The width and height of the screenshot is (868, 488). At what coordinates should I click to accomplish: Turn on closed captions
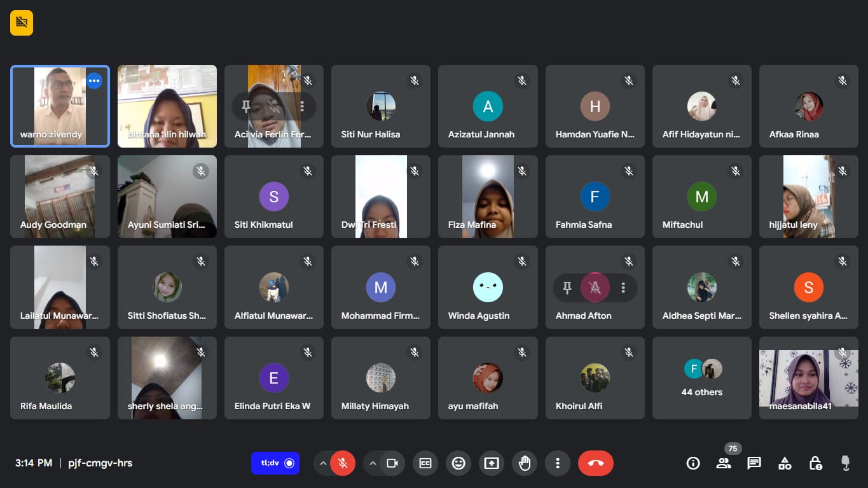(x=425, y=463)
